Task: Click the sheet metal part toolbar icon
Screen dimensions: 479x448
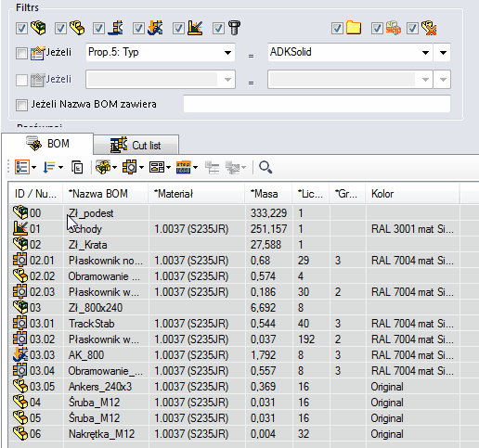Action: tap(133, 167)
